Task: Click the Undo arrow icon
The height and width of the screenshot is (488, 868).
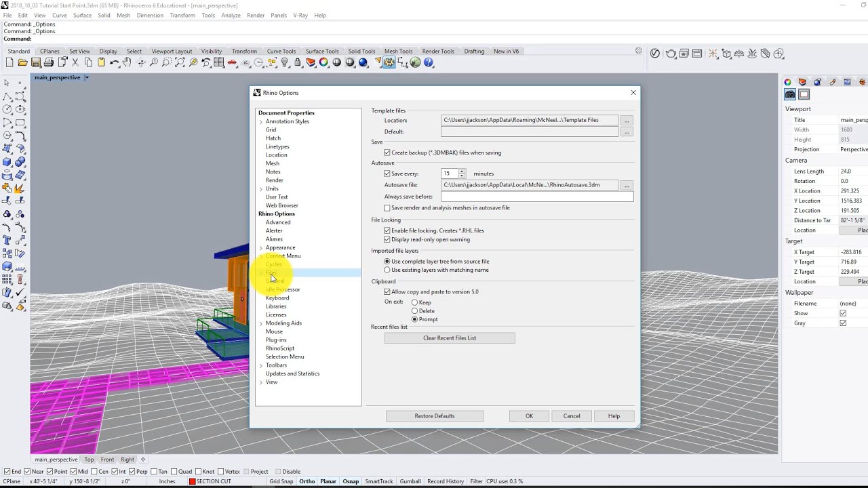Action: coord(115,62)
